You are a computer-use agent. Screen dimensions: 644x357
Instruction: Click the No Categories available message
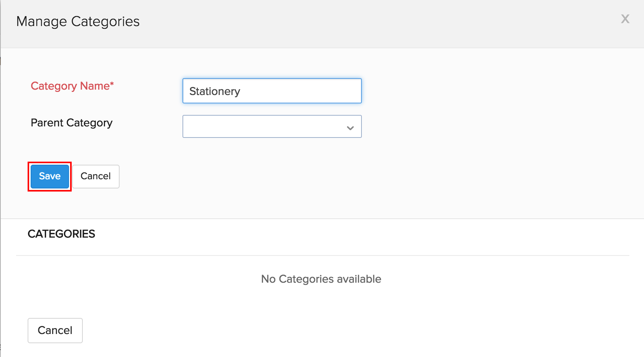(x=321, y=279)
